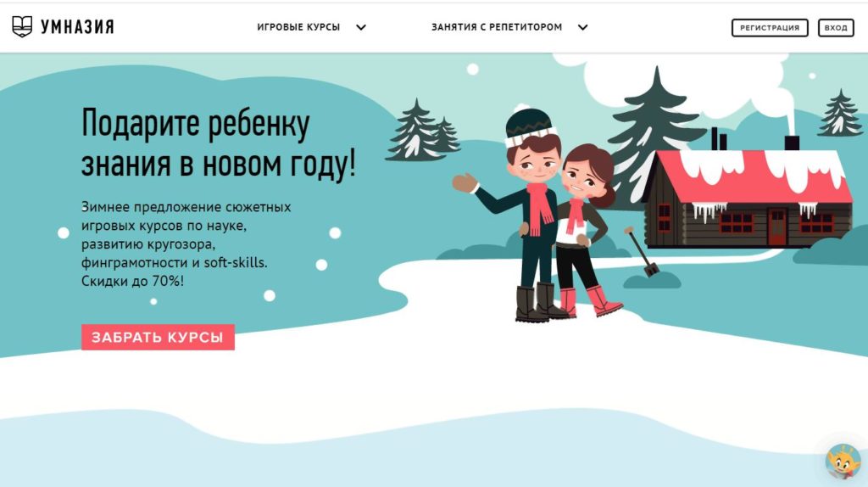Click the pair of fir trees left of boy
The width and height of the screenshot is (868, 487).
(x=422, y=131)
